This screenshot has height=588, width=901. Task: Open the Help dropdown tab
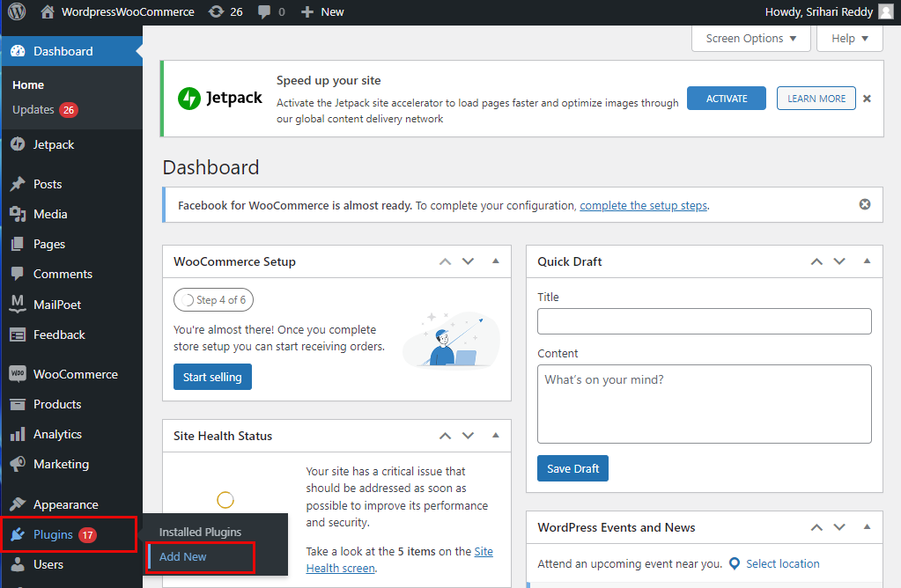point(850,39)
